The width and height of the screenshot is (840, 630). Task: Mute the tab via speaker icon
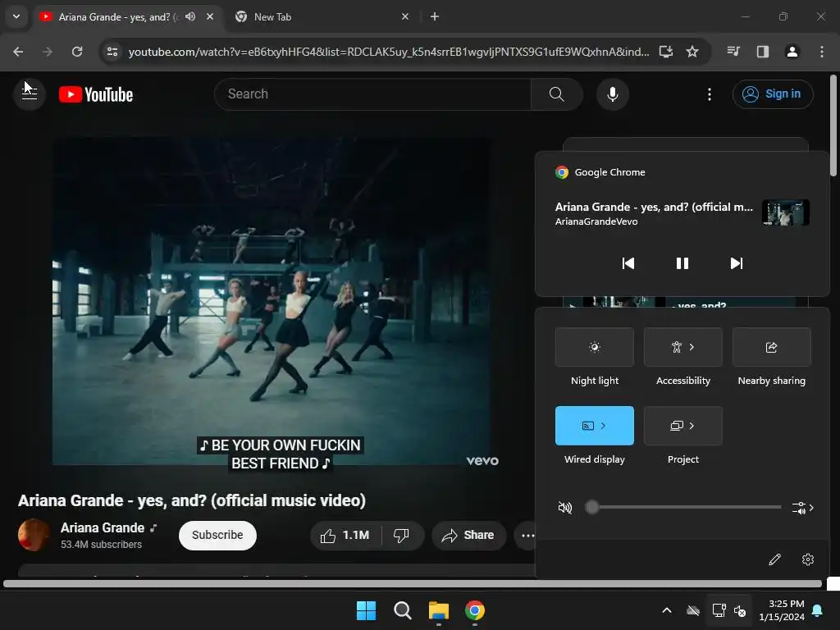click(x=190, y=16)
